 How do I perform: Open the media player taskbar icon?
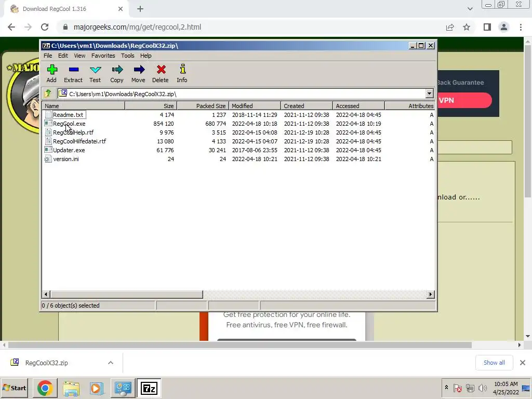click(x=97, y=388)
